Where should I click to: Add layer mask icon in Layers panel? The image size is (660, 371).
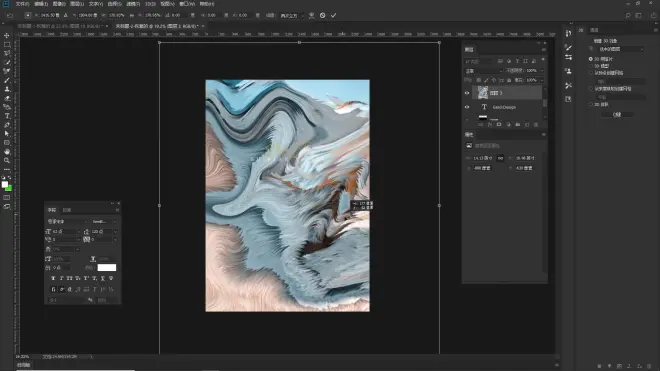click(499, 125)
